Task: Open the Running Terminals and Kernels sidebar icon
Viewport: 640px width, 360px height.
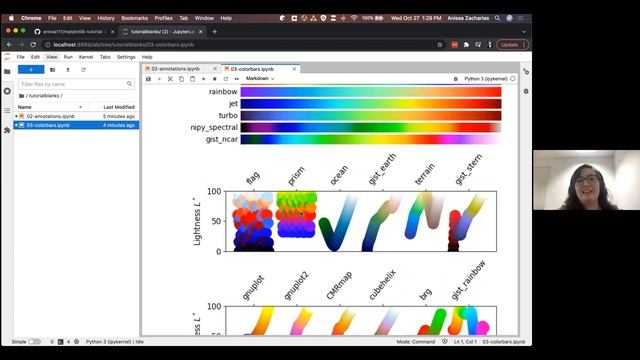Action: (x=7, y=91)
